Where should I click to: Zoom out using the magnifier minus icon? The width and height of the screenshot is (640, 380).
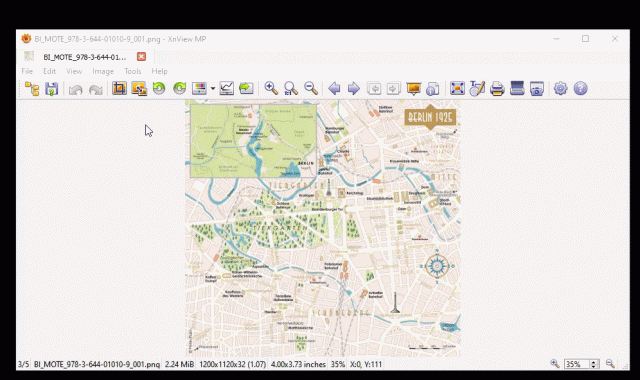(311, 89)
